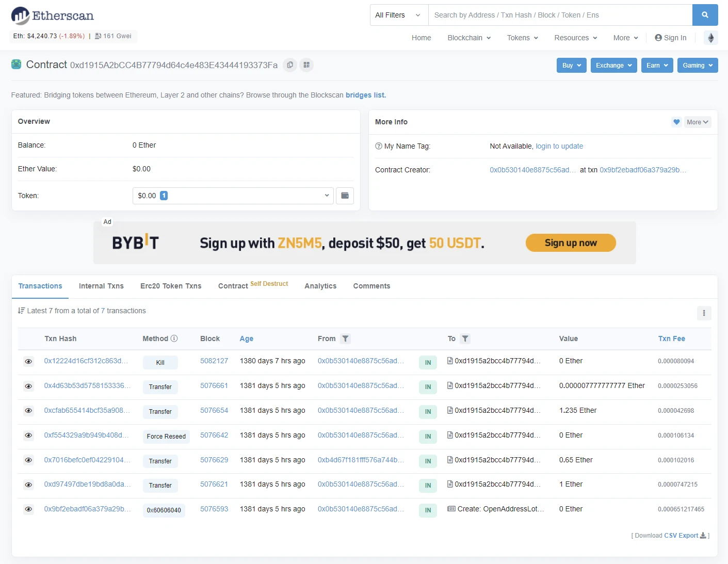Click the CSV Export link

(681, 536)
